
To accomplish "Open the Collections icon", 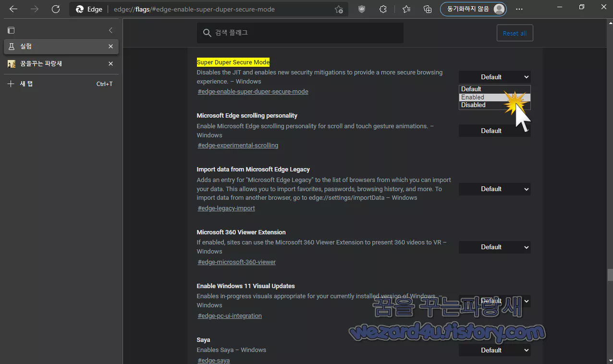I will (x=427, y=9).
